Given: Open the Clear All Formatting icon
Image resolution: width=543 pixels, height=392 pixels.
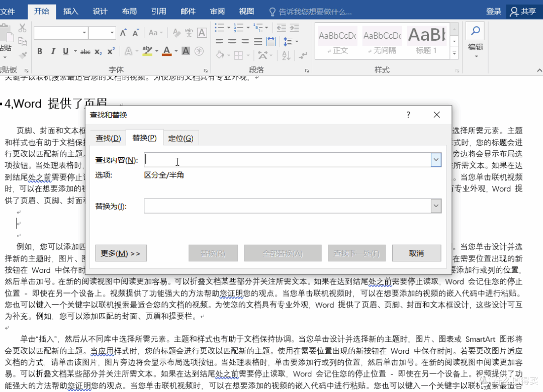Looking at the screenshot, I should tap(176, 32).
